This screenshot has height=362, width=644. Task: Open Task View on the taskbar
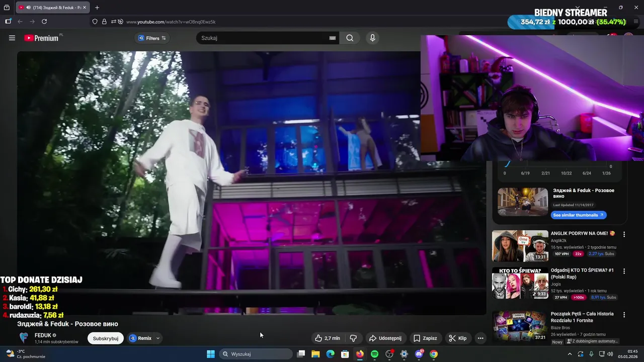301,354
